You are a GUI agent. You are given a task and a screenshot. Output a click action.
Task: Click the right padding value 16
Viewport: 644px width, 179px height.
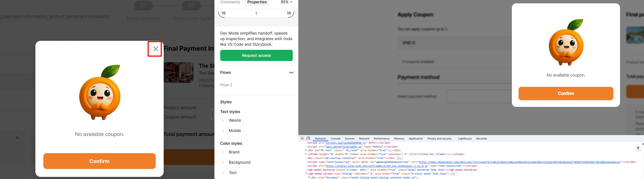click(x=289, y=13)
